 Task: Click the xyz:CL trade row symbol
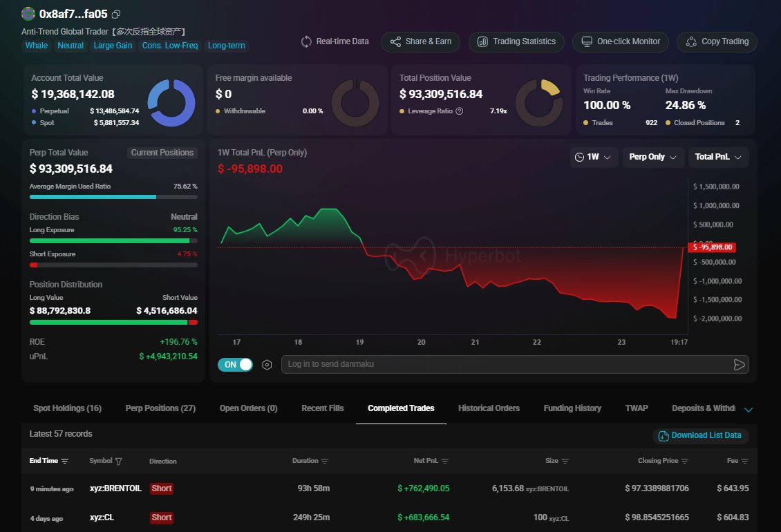[x=102, y=517]
